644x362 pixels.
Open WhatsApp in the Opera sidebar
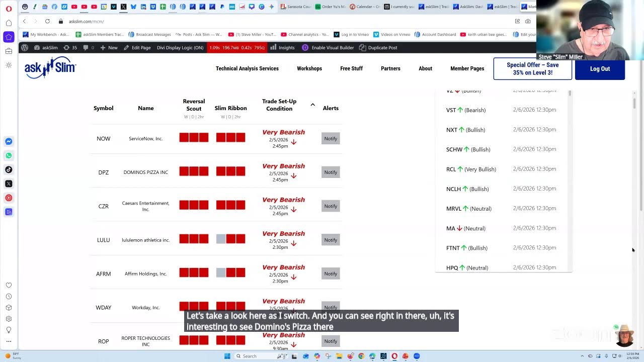coord(9,155)
